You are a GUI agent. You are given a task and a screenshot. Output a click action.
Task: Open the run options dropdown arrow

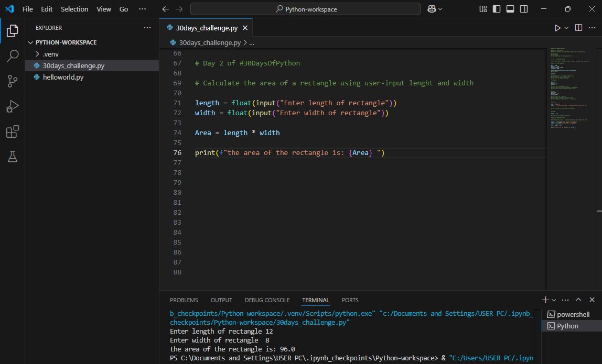click(x=566, y=28)
